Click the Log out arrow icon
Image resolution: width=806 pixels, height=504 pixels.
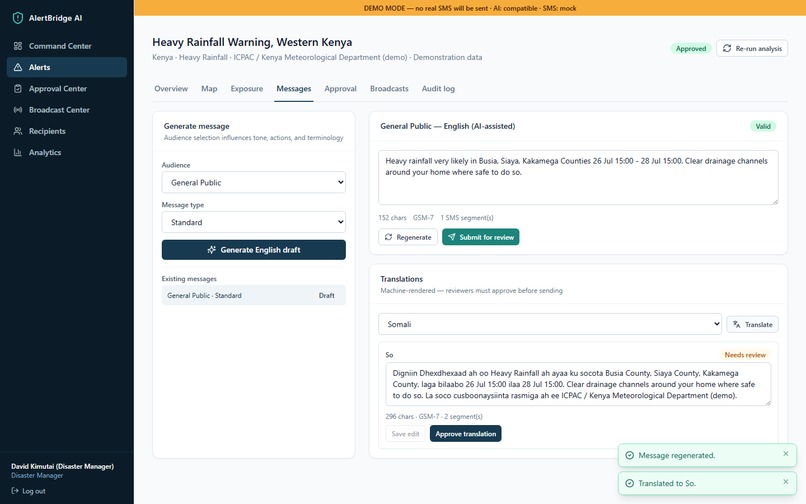point(15,491)
